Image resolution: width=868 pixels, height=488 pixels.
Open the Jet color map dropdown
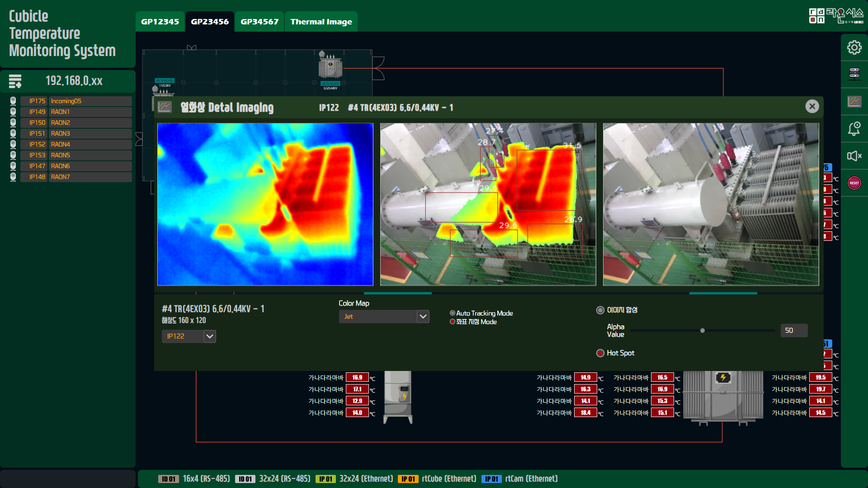click(423, 316)
